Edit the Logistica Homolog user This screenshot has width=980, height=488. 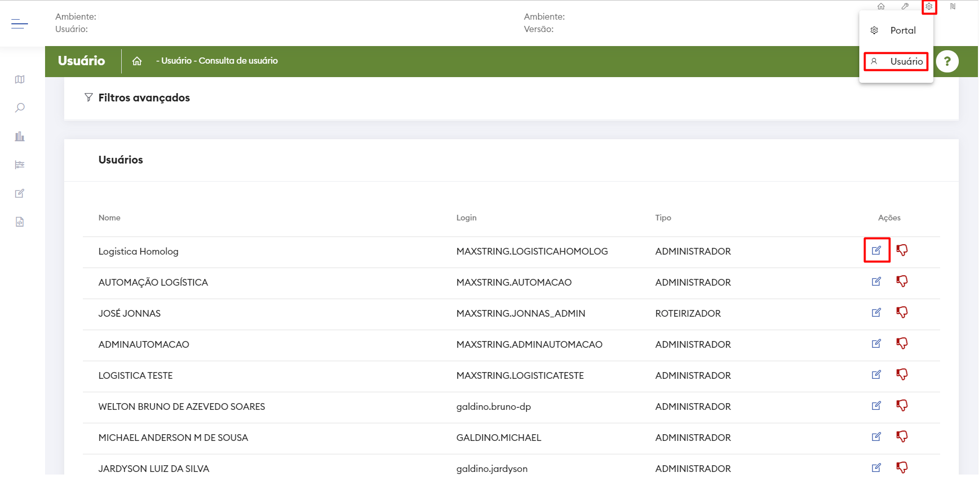(876, 250)
